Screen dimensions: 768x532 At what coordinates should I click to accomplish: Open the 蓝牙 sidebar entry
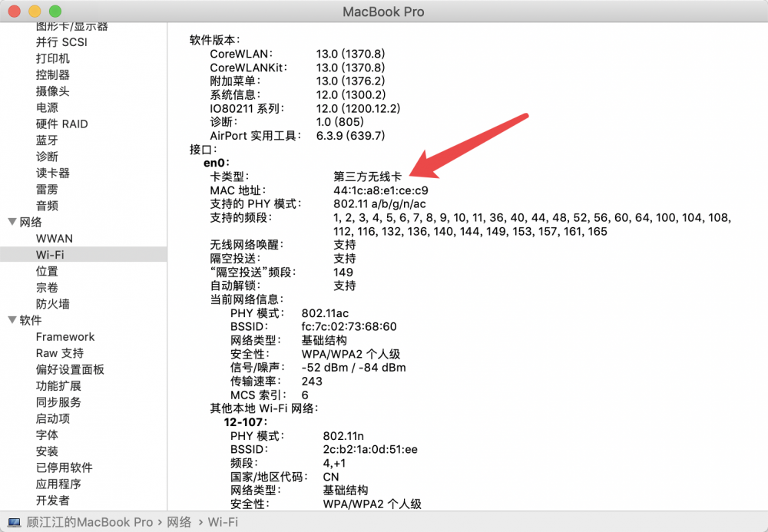click(47, 140)
